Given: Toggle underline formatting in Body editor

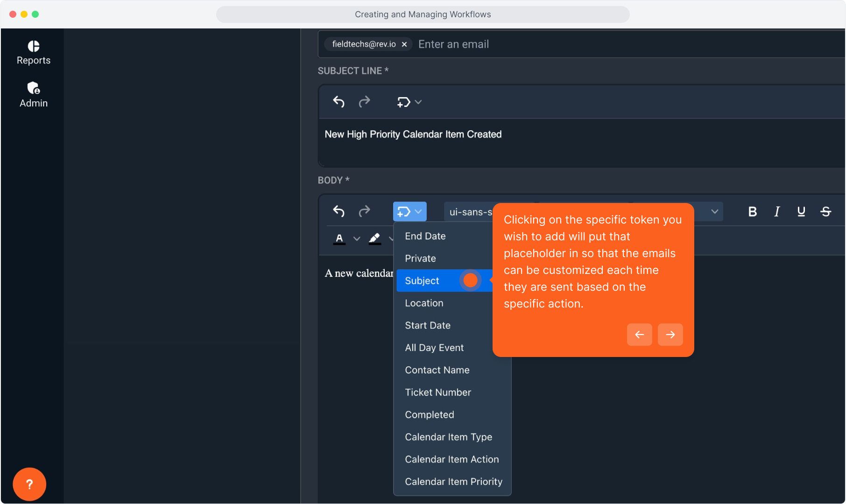Looking at the screenshot, I should (801, 212).
